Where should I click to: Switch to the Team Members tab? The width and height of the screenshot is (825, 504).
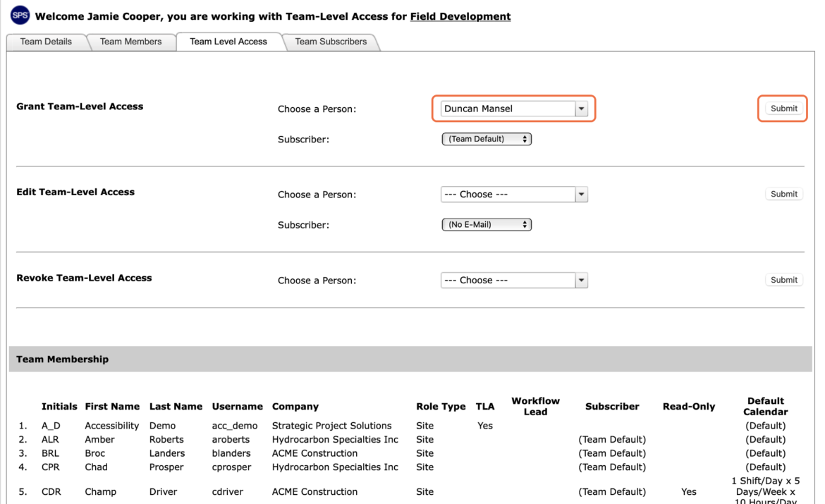pyautogui.click(x=130, y=42)
